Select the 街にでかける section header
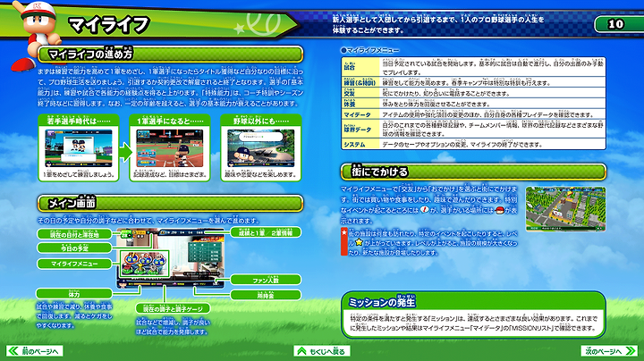The width and height of the screenshot is (644, 361). click(473, 172)
